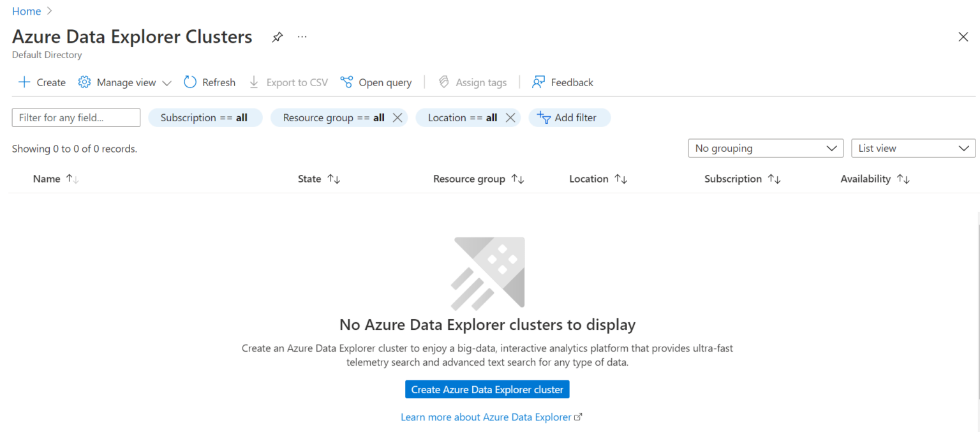Click the Export to CSV icon
Viewport: 980px width, 432px height.
(x=253, y=82)
